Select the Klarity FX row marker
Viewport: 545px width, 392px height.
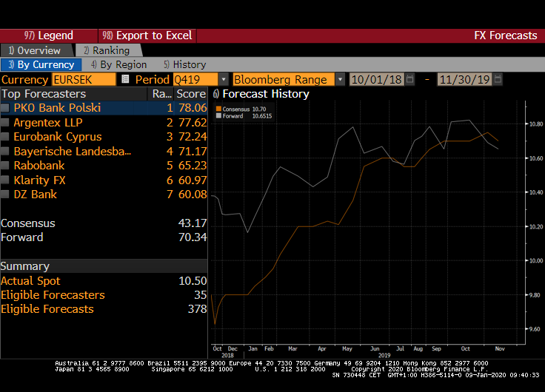pyautogui.click(x=6, y=180)
